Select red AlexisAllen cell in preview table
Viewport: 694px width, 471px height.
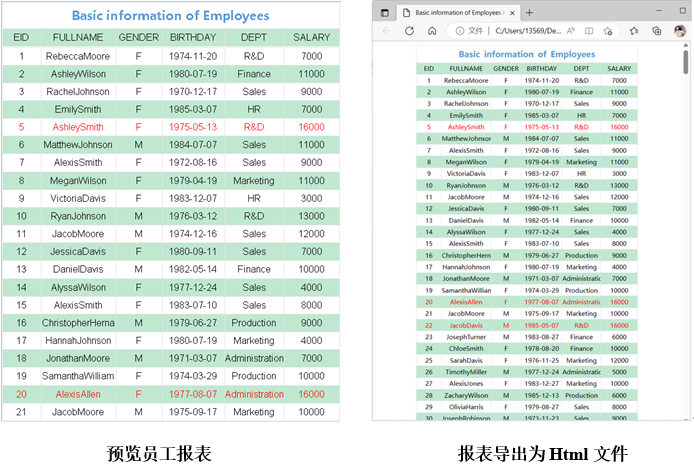click(78, 394)
